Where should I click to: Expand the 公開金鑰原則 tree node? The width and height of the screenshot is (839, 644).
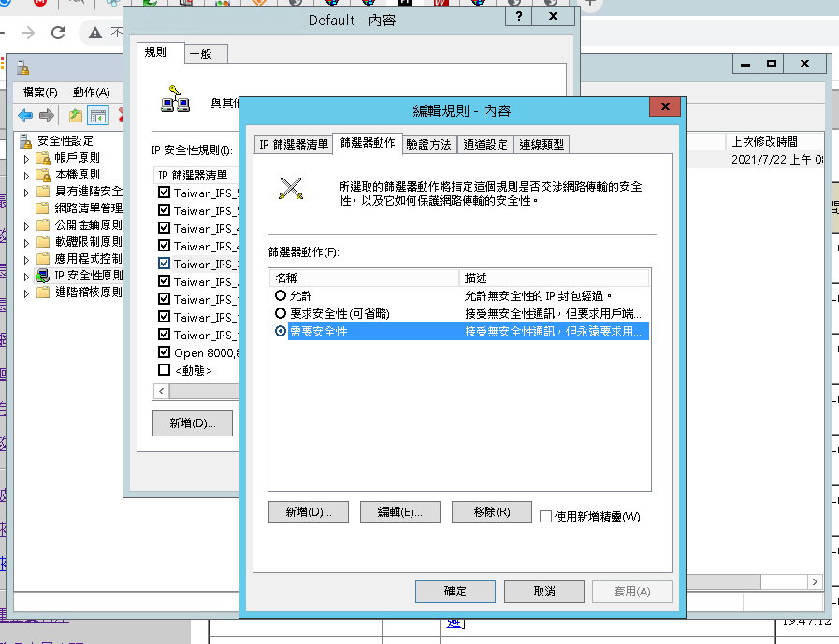tap(26, 225)
